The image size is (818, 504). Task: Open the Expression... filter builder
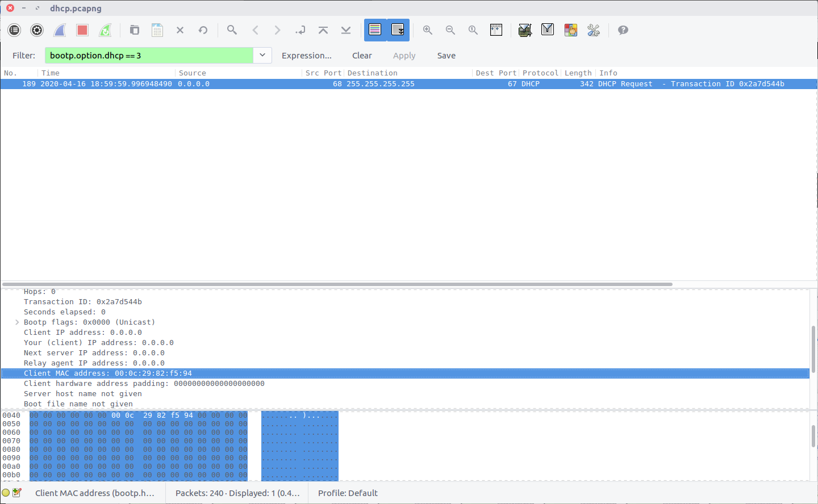[306, 56]
